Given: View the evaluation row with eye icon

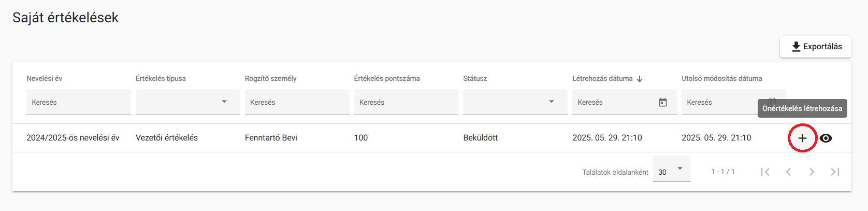Looking at the screenshot, I should pos(826,138).
